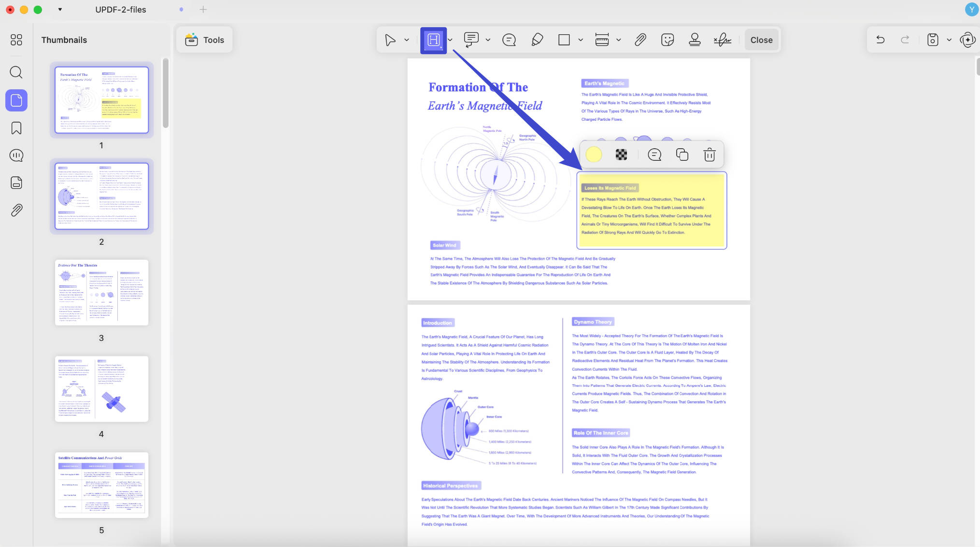The height and width of the screenshot is (547, 980).
Task: Open the bookmarks panel in sidebar
Action: tap(16, 128)
